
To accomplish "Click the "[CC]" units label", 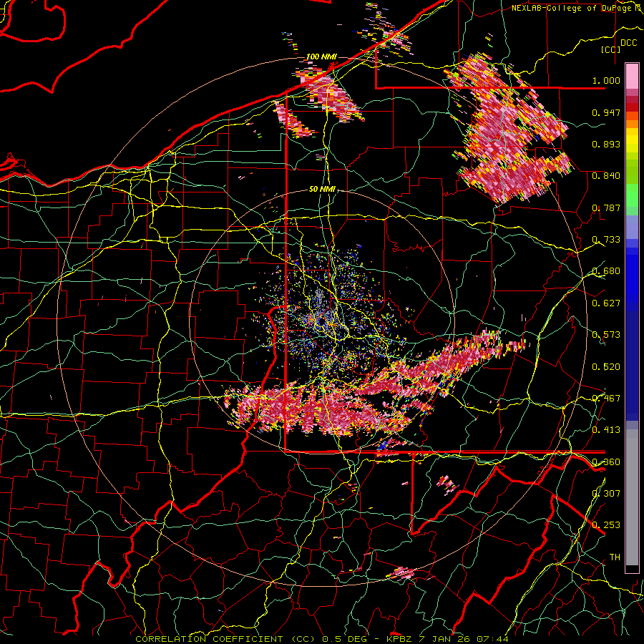I will 611,49.
